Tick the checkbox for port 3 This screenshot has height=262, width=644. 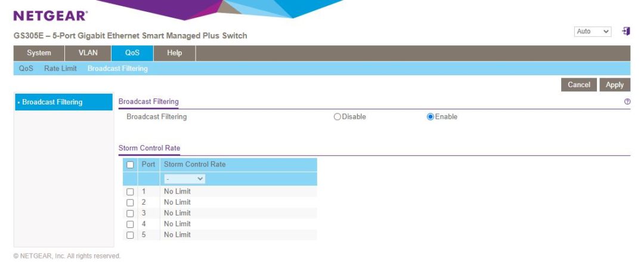(x=130, y=214)
